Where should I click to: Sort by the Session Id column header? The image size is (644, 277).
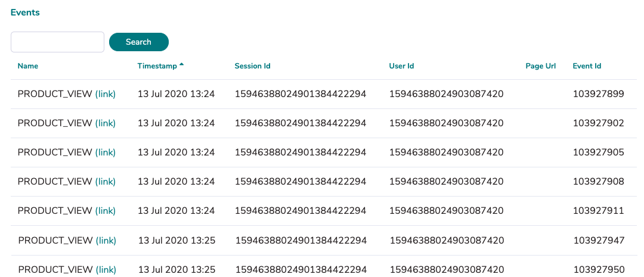point(252,66)
